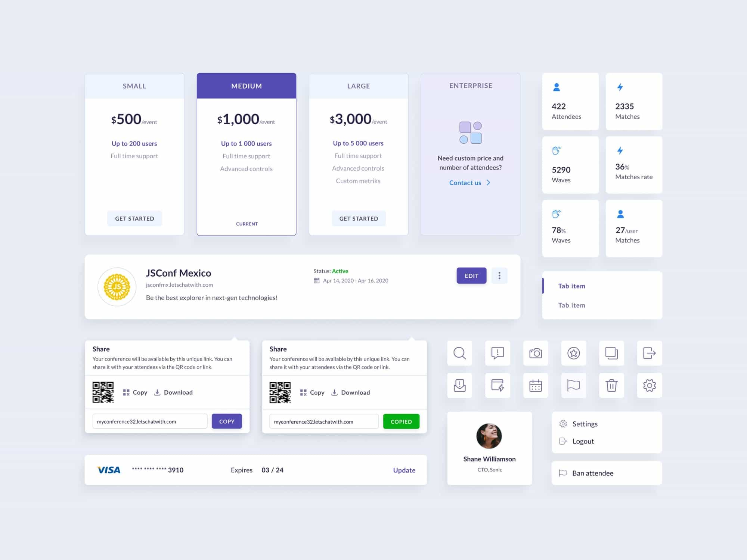
Task: Click Copy button for conference link
Action: tap(226, 421)
